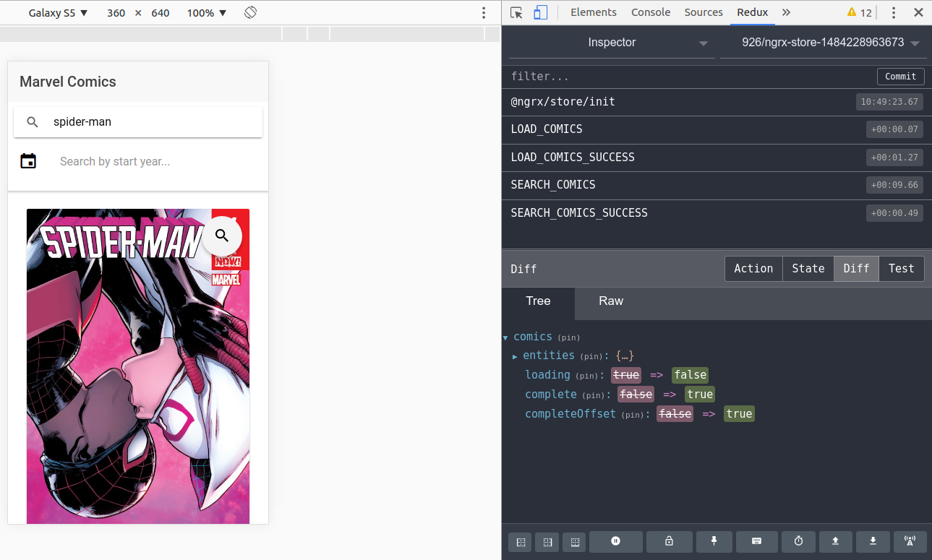Click the viewport height field showing 640

click(161, 13)
